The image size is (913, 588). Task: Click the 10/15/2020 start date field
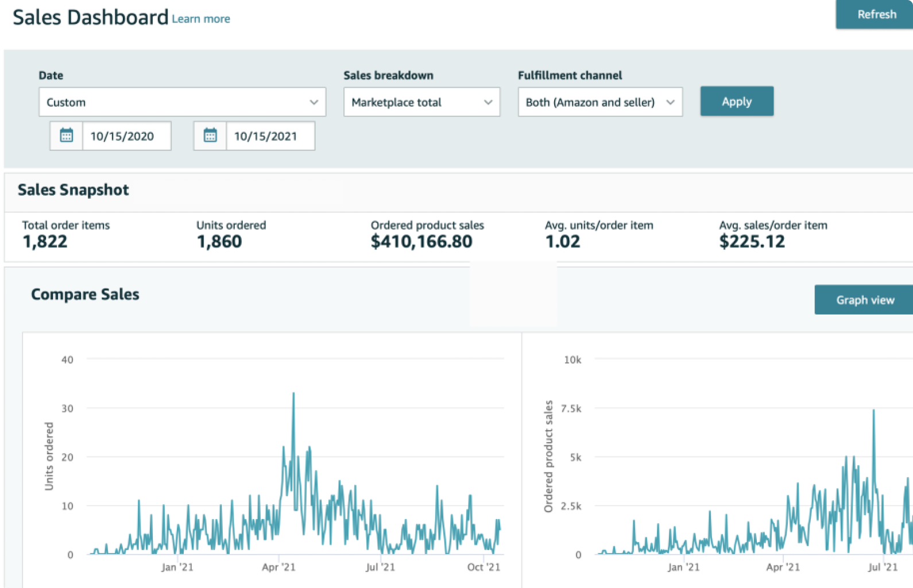[x=126, y=136]
